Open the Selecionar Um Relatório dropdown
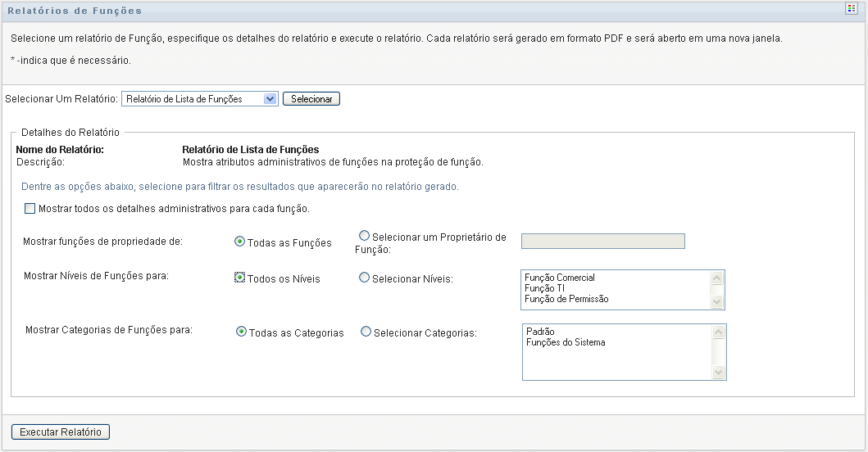This screenshot has width=868, height=452. [x=200, y=99]
